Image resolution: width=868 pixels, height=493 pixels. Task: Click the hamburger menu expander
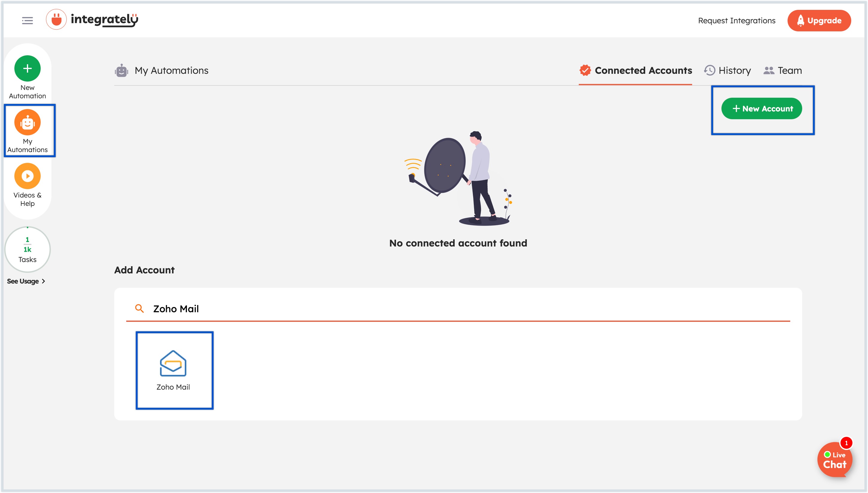tap(28, 20)
